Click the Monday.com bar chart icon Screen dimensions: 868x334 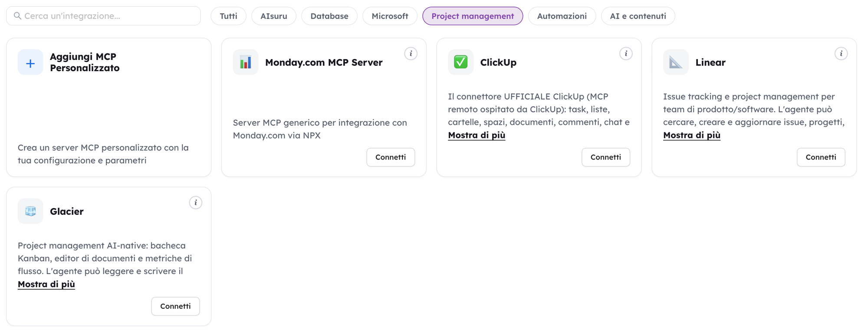[246, 62]
